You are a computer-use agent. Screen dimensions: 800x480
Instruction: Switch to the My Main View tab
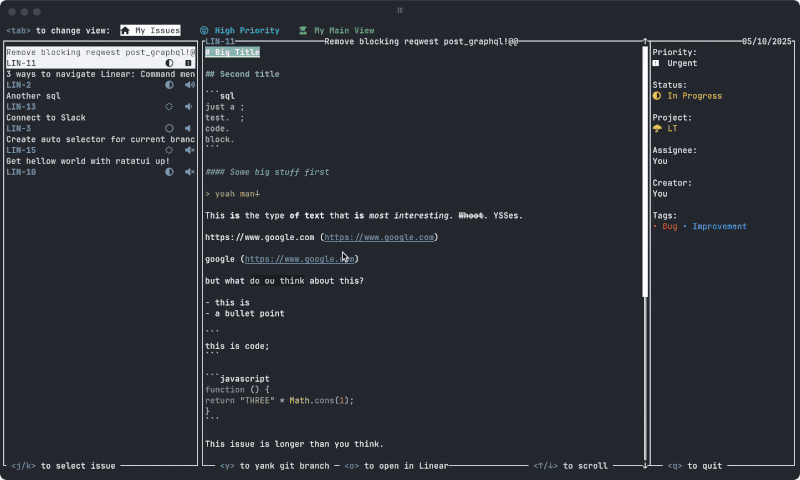point(337,31)
